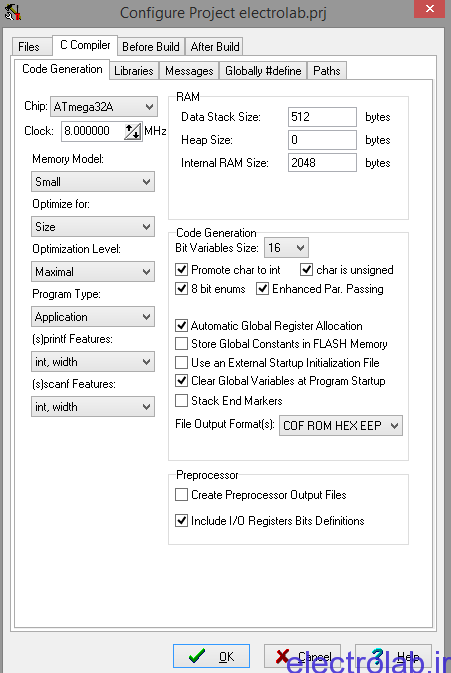Viewport: 451px width, 673px height.
Task: Expand the Memory Model Small dropdown
Action: tap(93, 182)
